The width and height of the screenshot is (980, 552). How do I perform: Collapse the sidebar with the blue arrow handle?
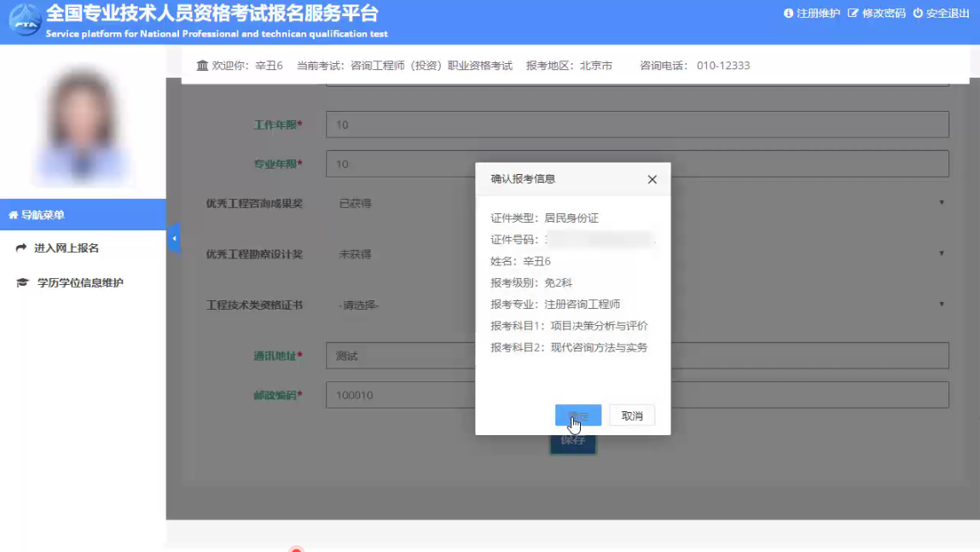tap(173, 239)
